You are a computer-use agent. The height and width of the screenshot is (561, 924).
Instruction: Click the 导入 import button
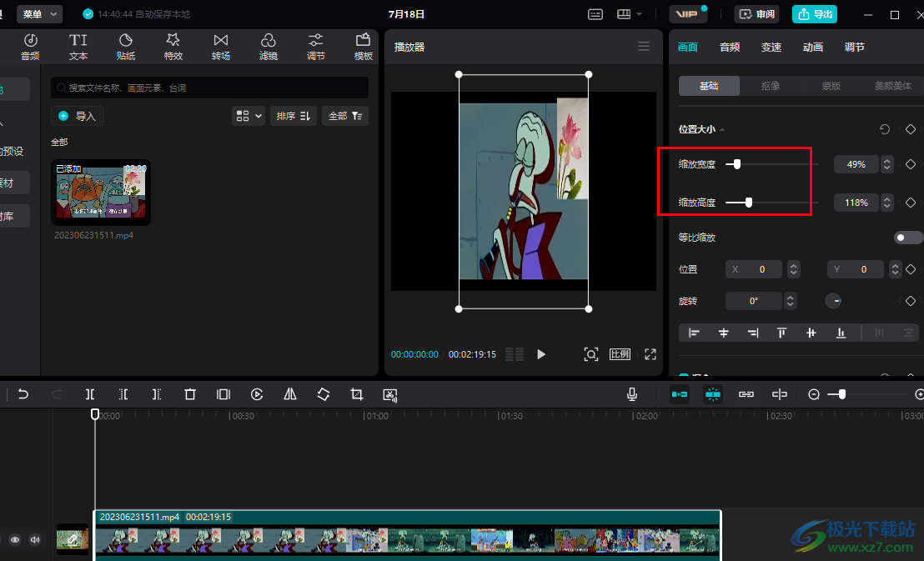(x=78, y=116)
